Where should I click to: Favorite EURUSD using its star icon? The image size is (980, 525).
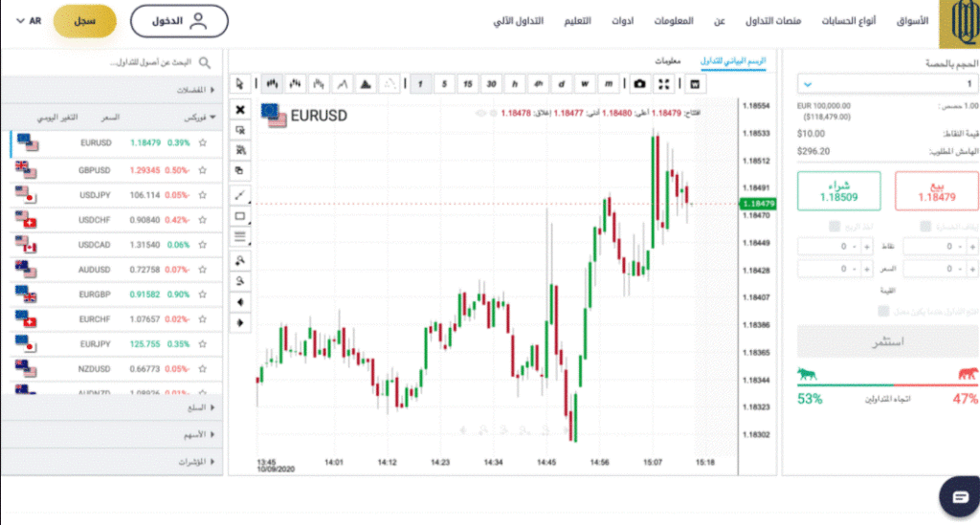[x=203, y=142]
